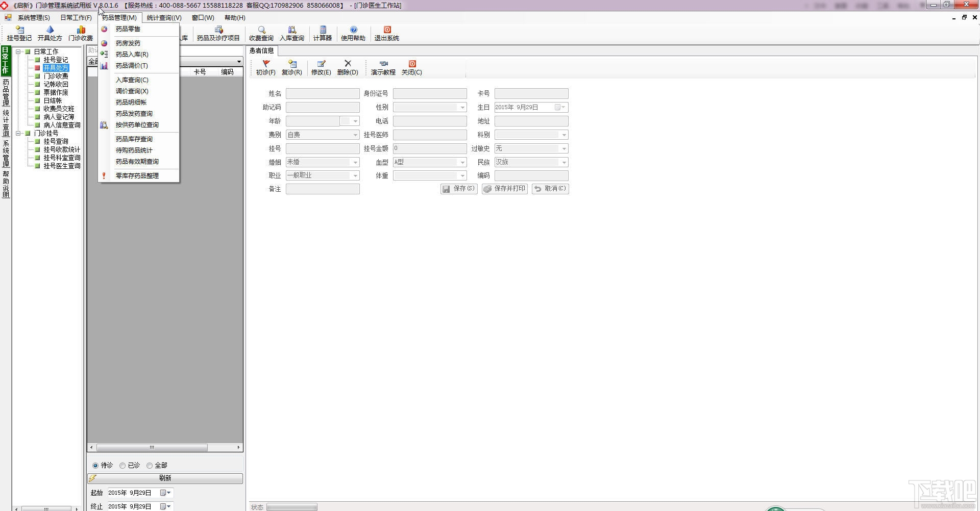Click the 开具处方 toolbar icon
The height and width of the screenshot is (511, 980).
point(50,34)
